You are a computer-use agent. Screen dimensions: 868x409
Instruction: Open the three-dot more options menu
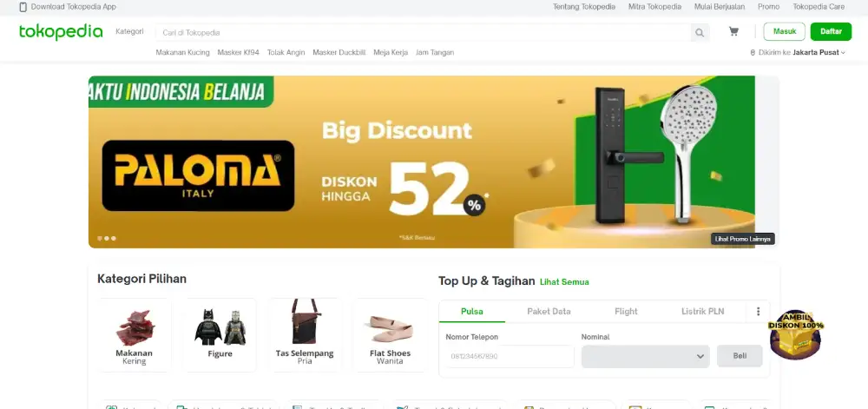tap(758, 312)
